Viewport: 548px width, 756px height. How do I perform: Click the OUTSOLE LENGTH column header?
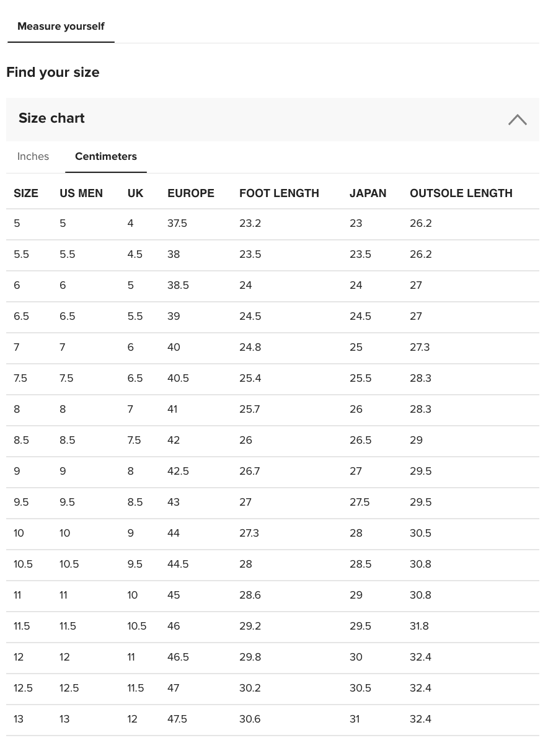(461, 193)
